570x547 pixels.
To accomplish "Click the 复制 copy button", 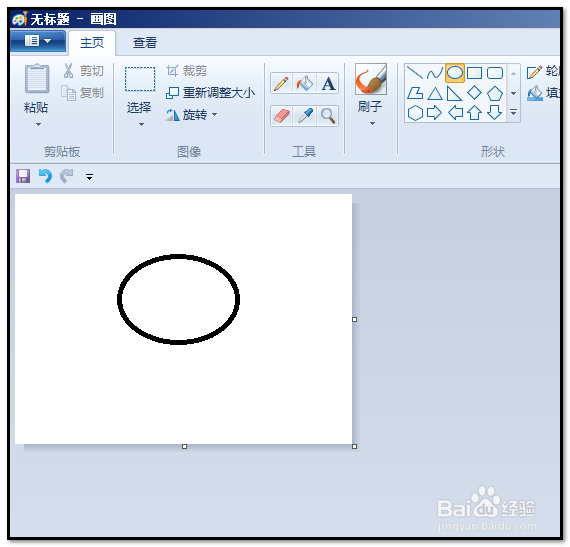I will (x=83, y=93).
